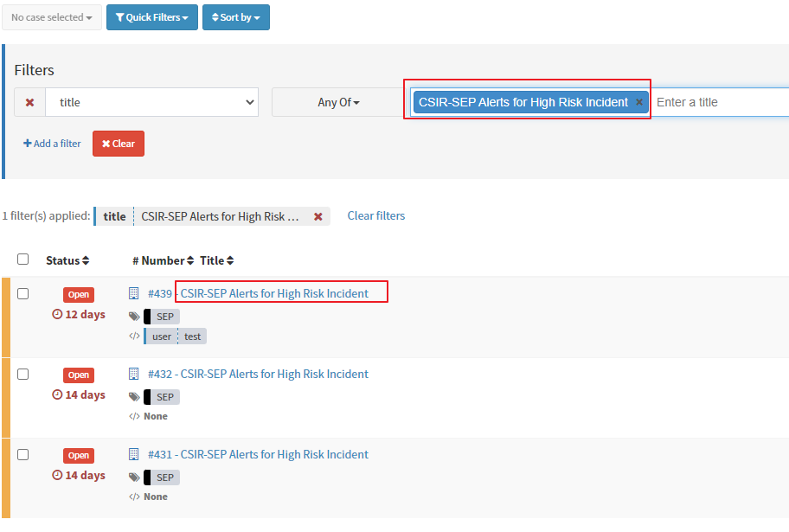Click the Add a filter link
The image size is (789, 532).
52,144
